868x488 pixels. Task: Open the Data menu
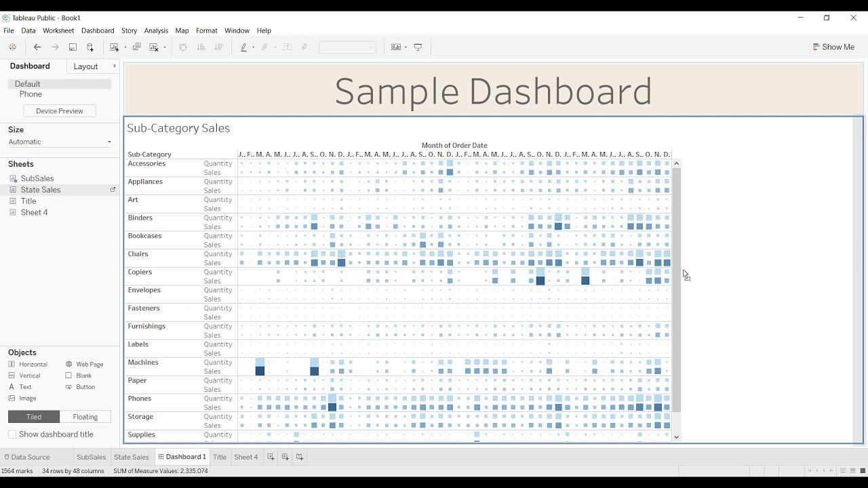pyautogui.click(x=28, y=30)
